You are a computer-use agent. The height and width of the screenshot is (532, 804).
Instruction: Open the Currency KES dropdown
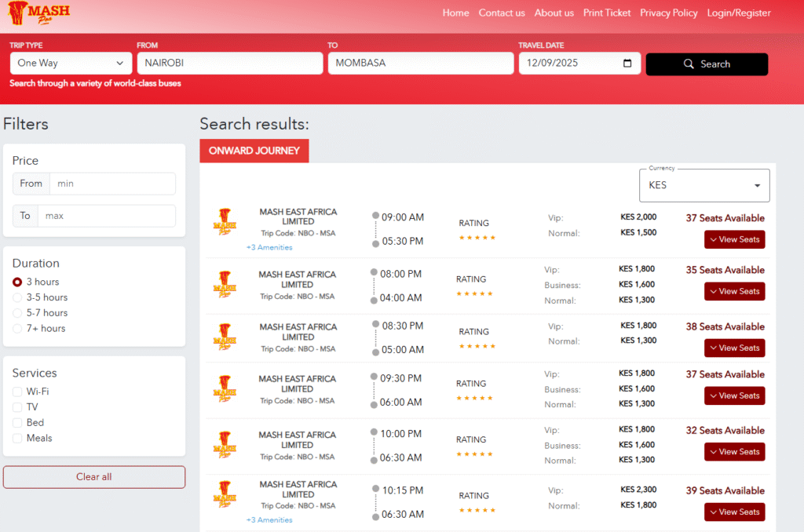pyautogui.click(x=704, y=185)
